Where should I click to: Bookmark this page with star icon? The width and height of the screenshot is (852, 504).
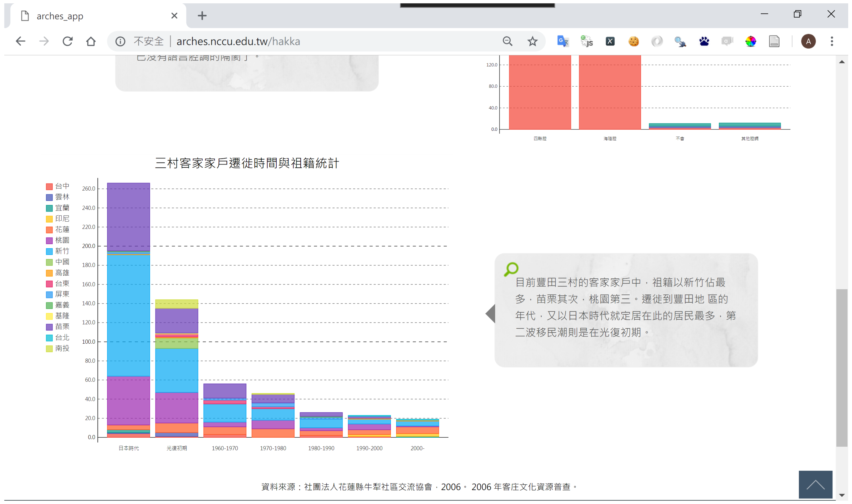(532, 41)
